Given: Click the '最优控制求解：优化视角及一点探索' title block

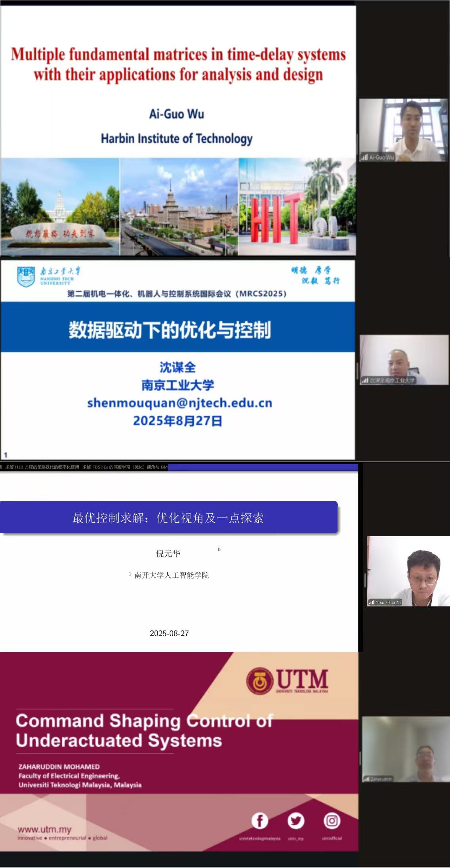Looking at the screenshot, I should point(169,517).
